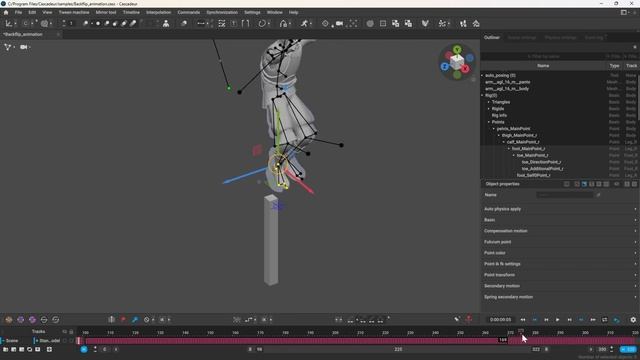This screenshot has width=640, height=360.
Task: Open timeline settings gear icon
Action: pyautogui.click(x=633, y=320)
